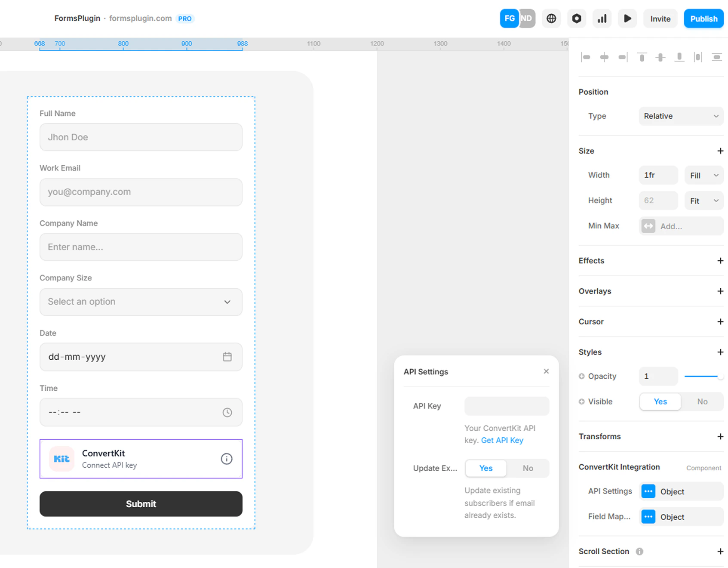The image size is (728, 568).
Task: Click the Min Max Add field
Action: click(x=681, y=226)
